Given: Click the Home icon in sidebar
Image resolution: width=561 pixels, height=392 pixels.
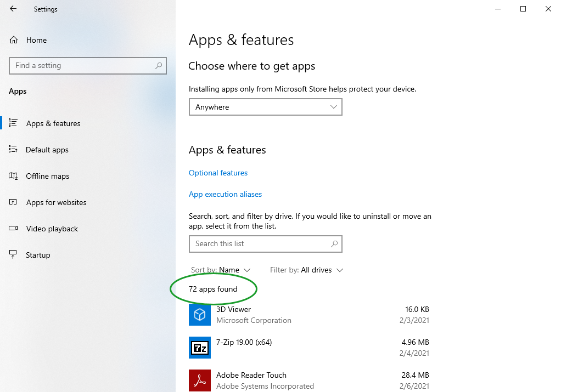Looking at the screenshot, I should click(14, 40).
